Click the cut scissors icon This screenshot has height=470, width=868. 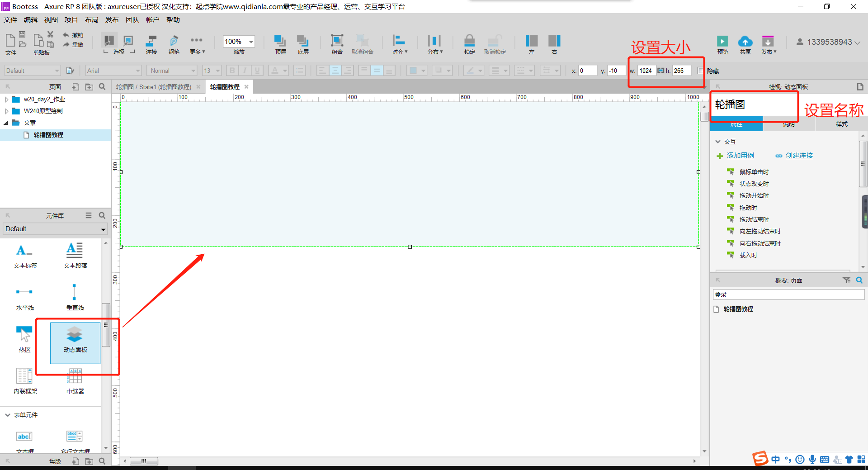[50, 34]
